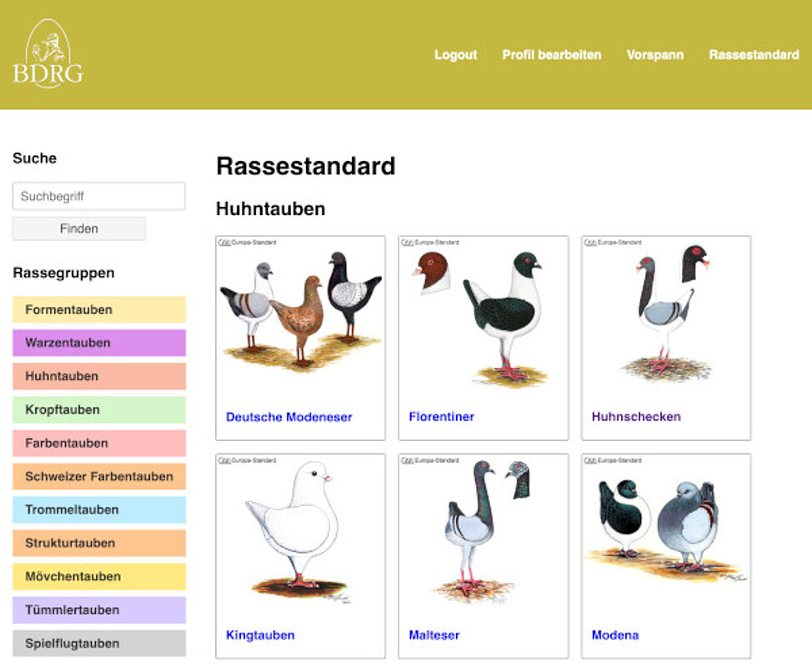Go to Vorspann in the header
812x667 pixels.
[x=654, y=55]
